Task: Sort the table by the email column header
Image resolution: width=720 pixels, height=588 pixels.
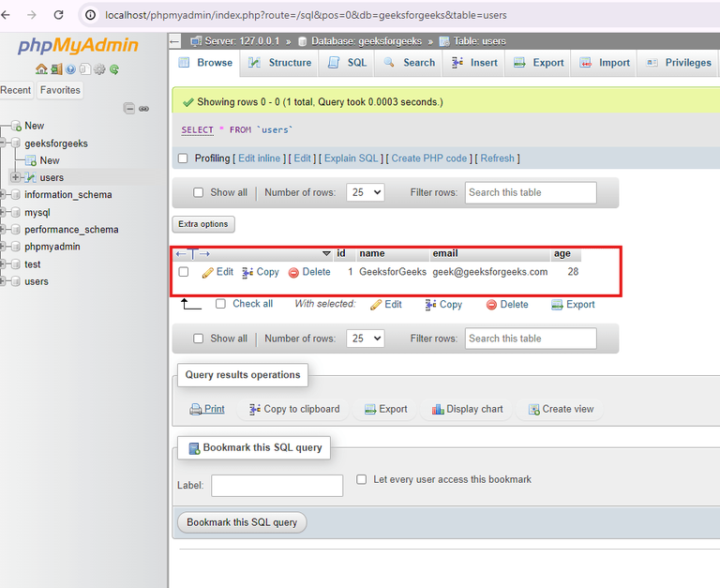Action: point(445,253)
